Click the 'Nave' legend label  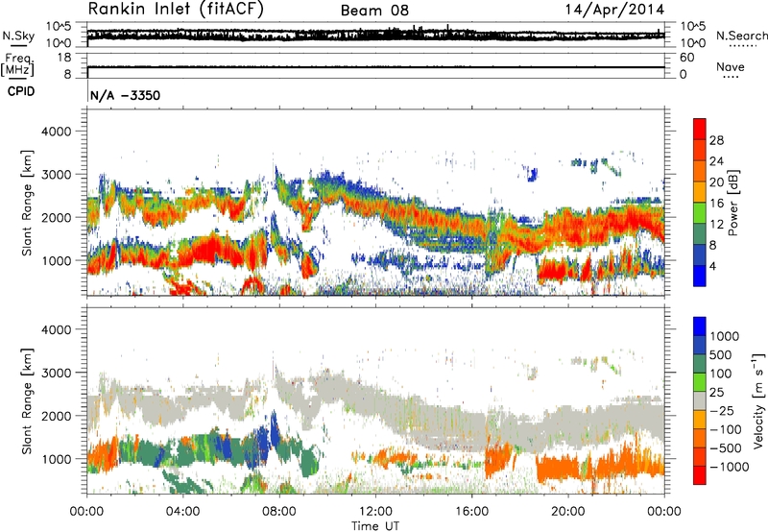(731, 66)
